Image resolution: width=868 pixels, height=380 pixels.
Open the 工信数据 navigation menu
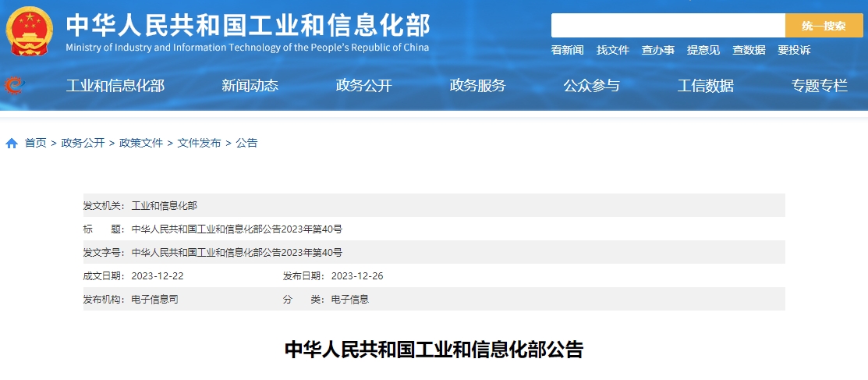(x=705, y=86)
